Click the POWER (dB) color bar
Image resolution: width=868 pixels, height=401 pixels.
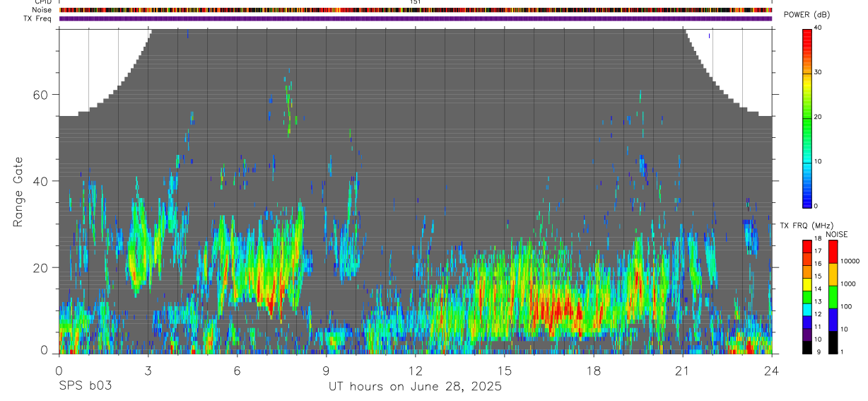tap(807, 117)
